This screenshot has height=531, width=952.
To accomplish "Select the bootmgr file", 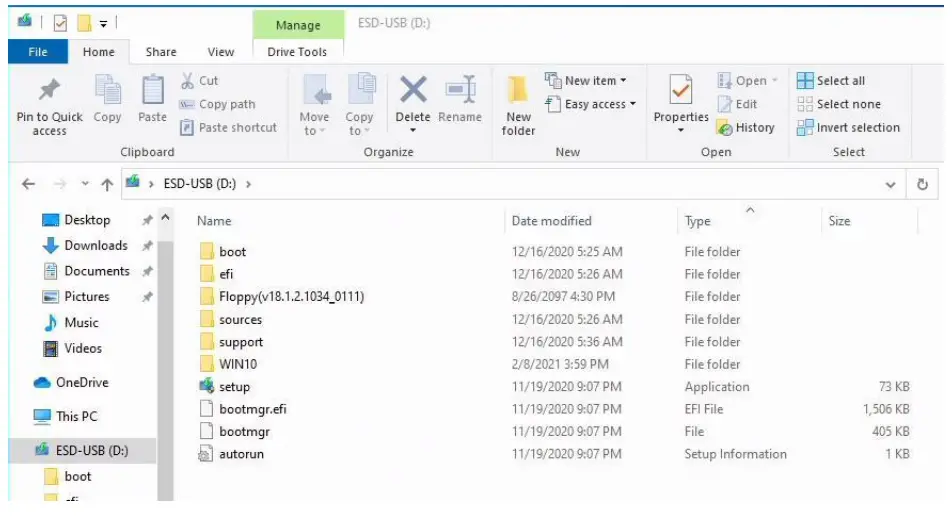I will tap(244, 431).
